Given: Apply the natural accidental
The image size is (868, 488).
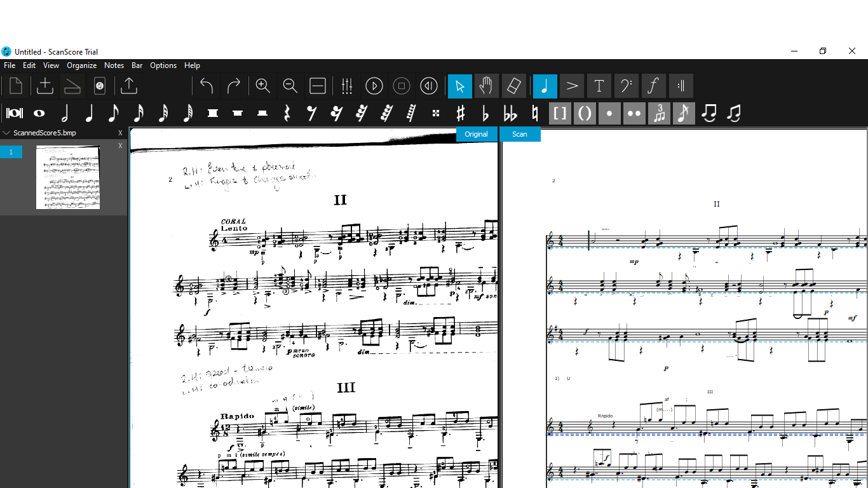Looking at the screenshot, I should point(535,113).
